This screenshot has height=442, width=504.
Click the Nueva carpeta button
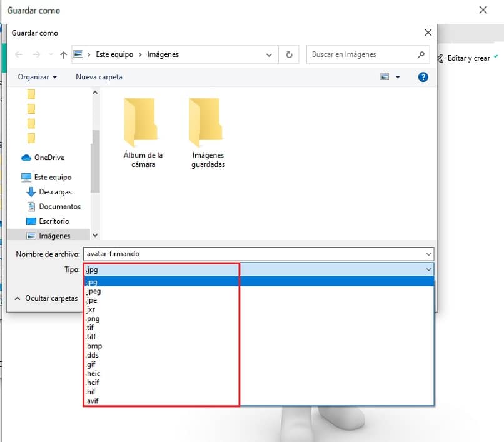98,77
